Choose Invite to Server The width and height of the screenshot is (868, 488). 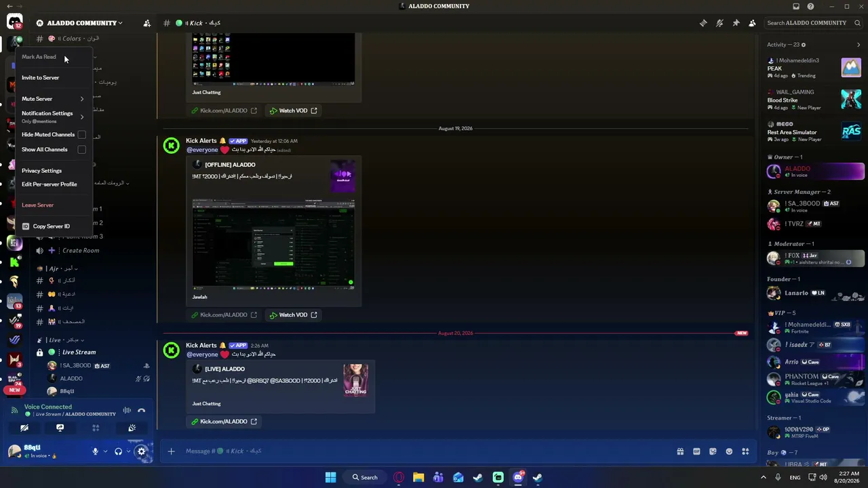coord(53,78)
